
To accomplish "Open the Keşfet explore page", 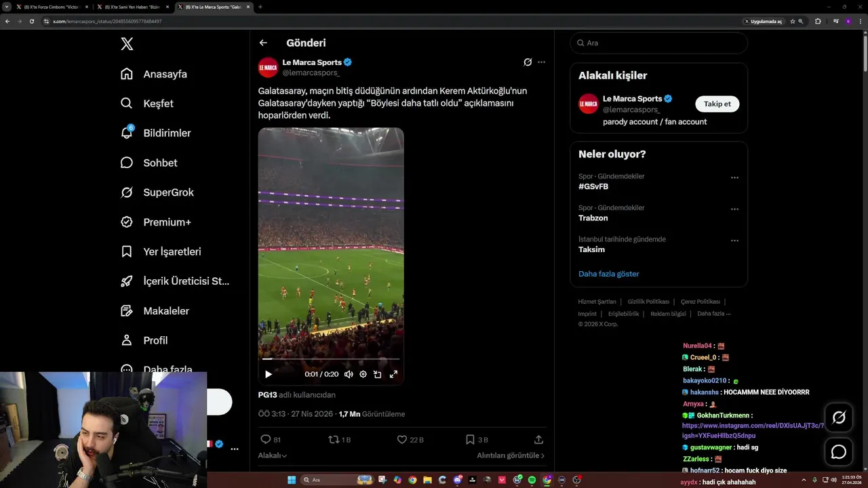I will point(147,104).
